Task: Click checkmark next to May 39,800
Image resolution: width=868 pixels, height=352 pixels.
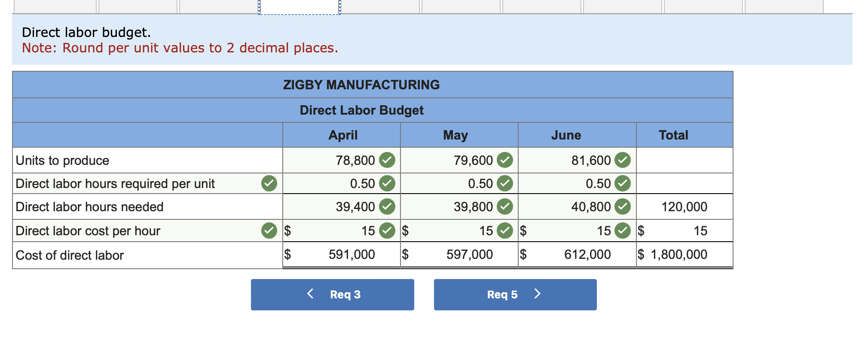Action: (x=505, y=206)
